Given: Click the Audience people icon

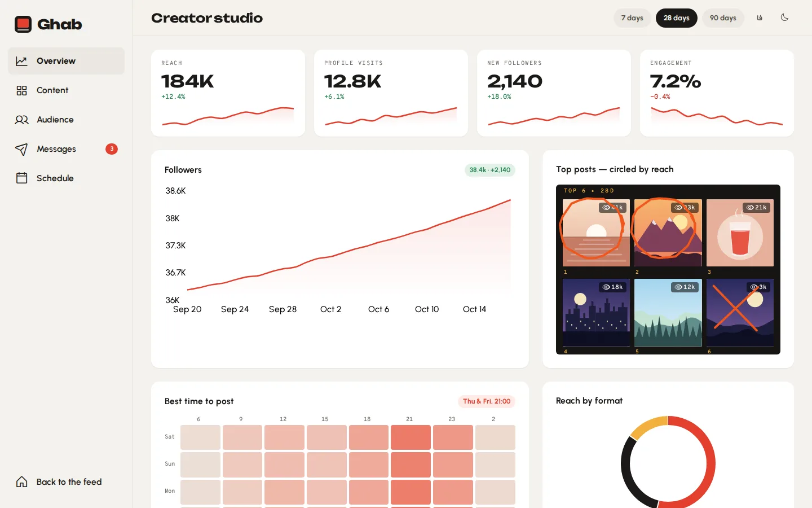Looking at the screenshot, I should 21,120.
